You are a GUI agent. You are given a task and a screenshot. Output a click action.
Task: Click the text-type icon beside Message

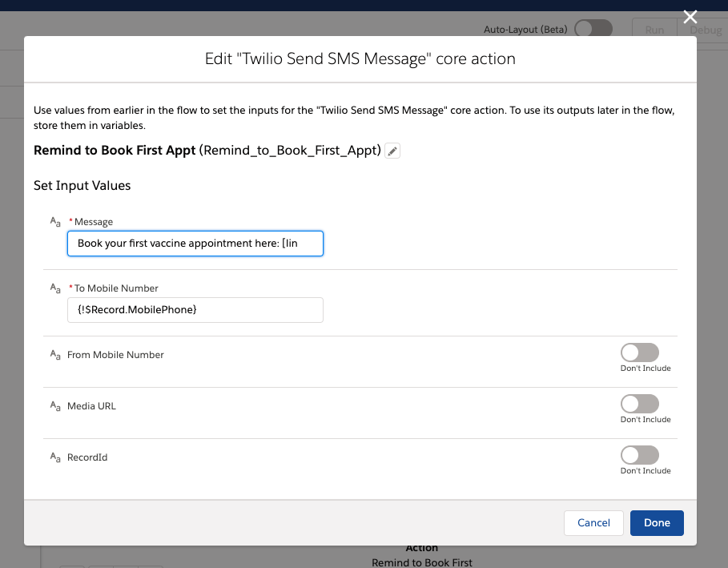tap(55, 222)
